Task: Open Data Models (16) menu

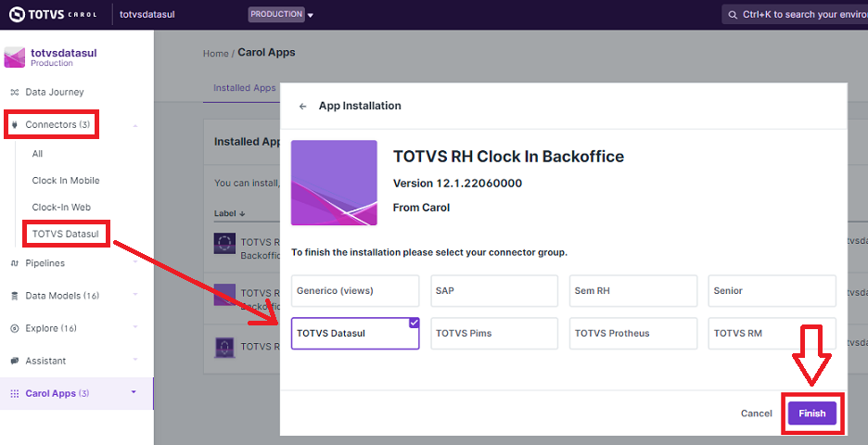Action: tap(62, 296)
